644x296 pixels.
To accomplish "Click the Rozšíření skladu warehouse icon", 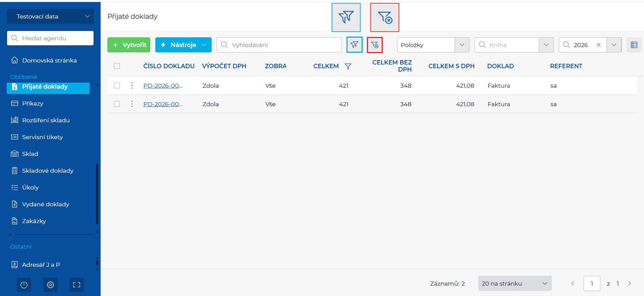I will point(14,120).
